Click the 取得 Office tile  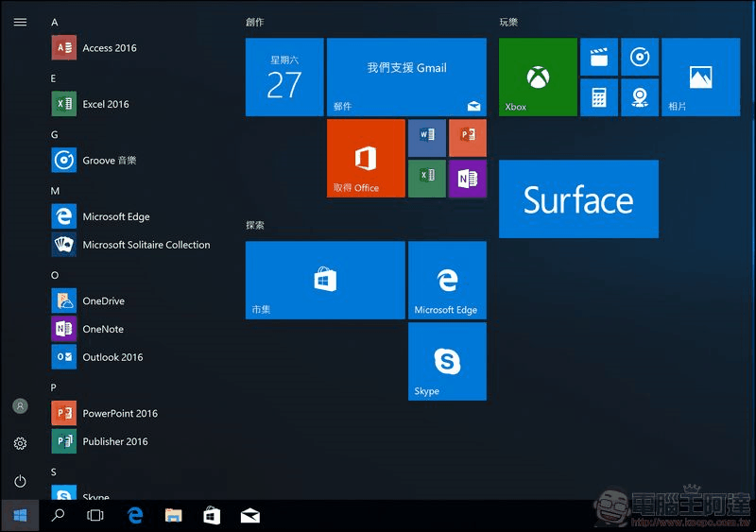click(x=366, y=158)
